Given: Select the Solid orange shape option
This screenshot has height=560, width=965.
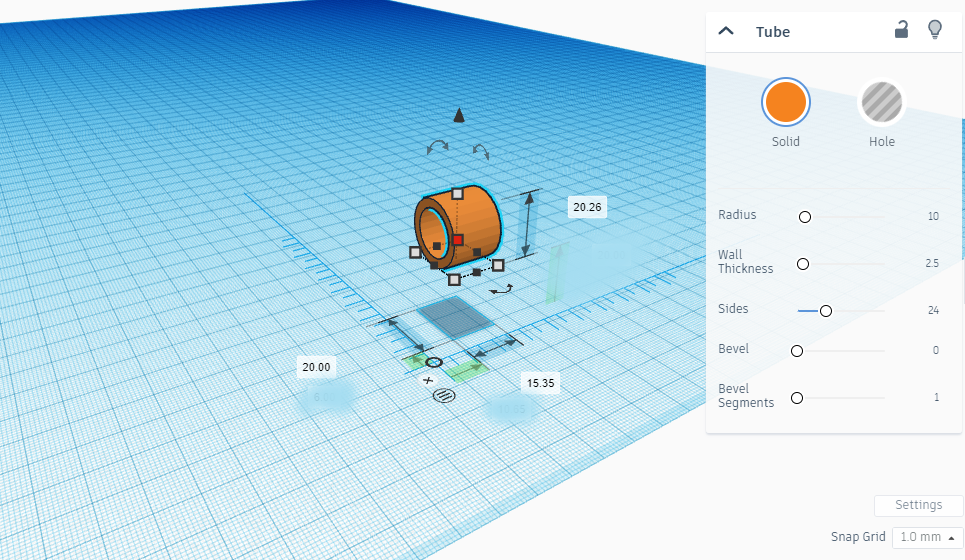Looking at the screenshot, I should (x=786, y=102).
